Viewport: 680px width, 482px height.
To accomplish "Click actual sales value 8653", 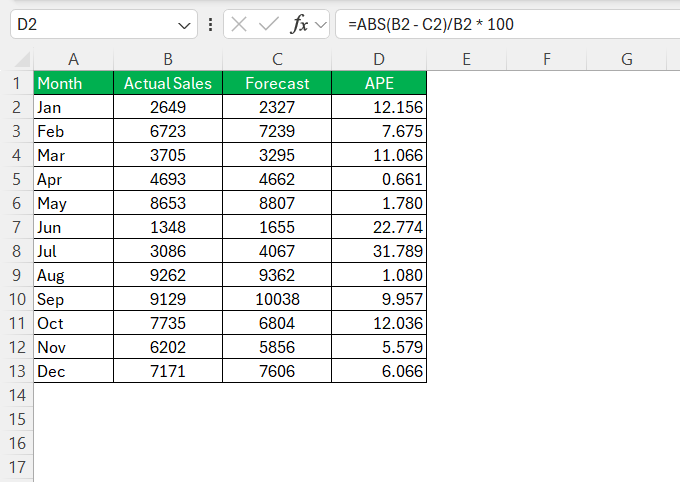I will pos(168,203).
